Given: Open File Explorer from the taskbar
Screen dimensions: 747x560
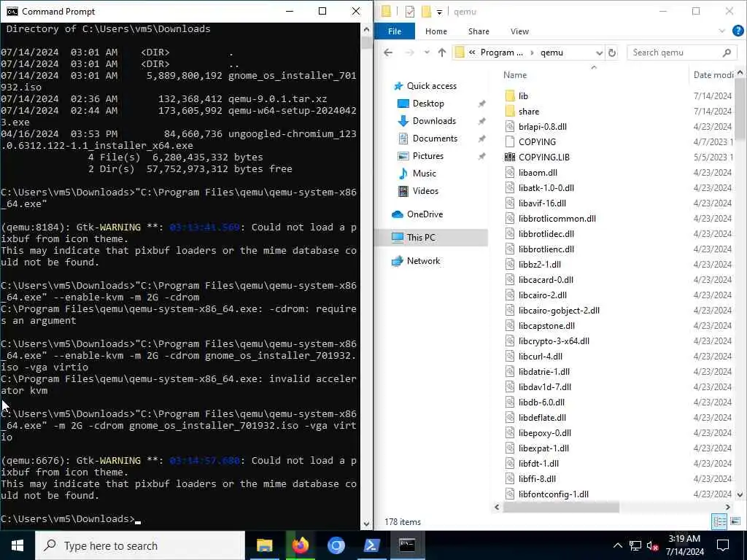Looking at the screenshot, I should pyautogui.click(x=264, y=545).
